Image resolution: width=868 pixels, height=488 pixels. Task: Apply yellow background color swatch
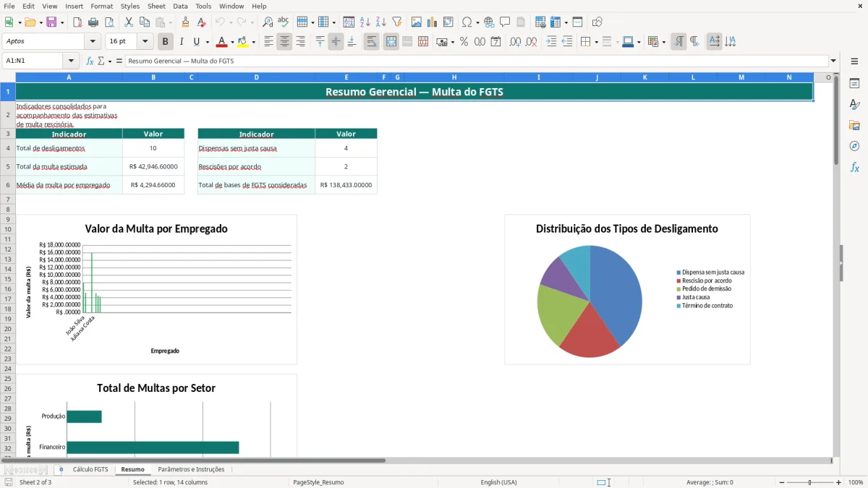coord(243,42)
